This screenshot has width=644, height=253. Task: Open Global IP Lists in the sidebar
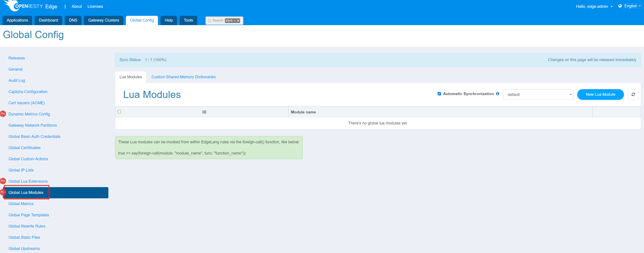tap(21, 170)
